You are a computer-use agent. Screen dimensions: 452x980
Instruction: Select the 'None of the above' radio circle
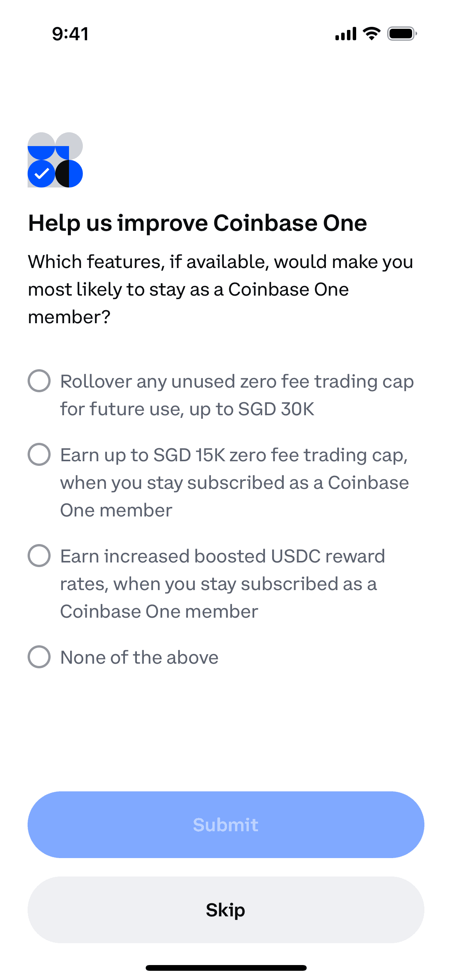coord(39,657)
